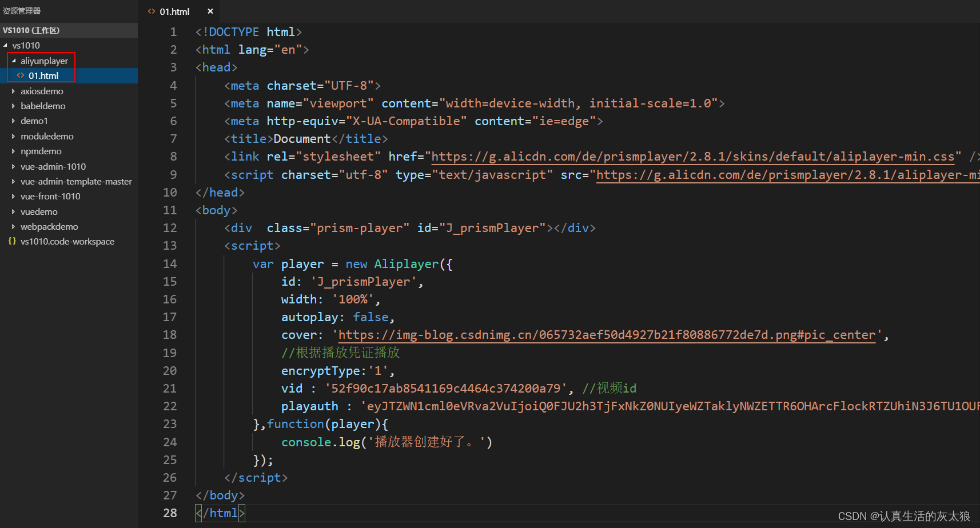The width and height of the screenshot is (980, 528).
Task: Select the vue-admin-1010 folder name
Action: pos(53,166)
